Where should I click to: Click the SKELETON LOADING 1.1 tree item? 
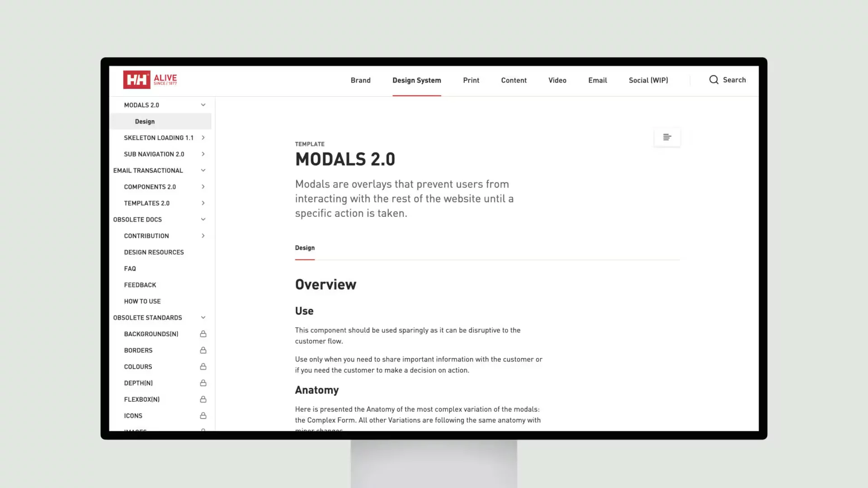tap(159, 138)
